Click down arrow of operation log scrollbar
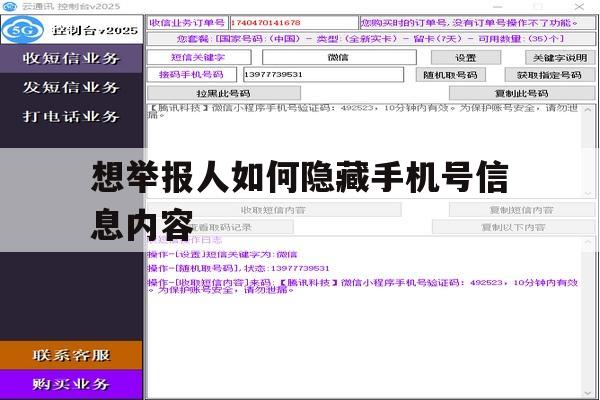This screenshot has width=600, height=400. point(588,393)
